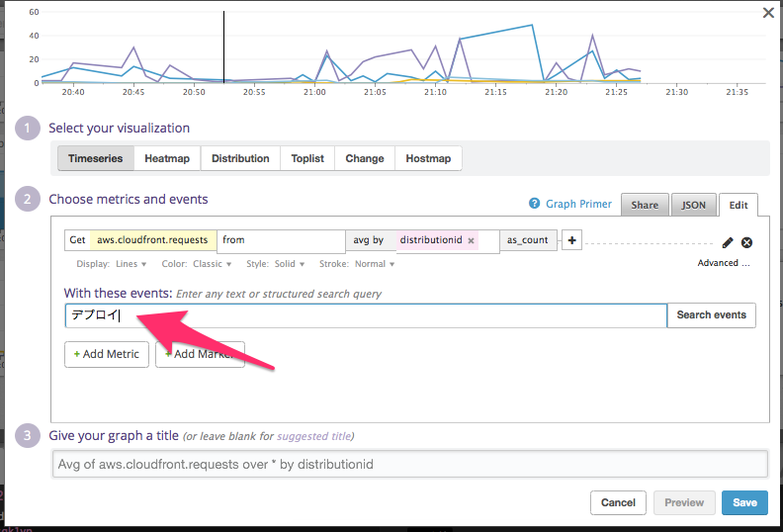The width and height of the screenshot is (783, 532).
Task: Remove the distributionid tag
Action: pos(472,240)
